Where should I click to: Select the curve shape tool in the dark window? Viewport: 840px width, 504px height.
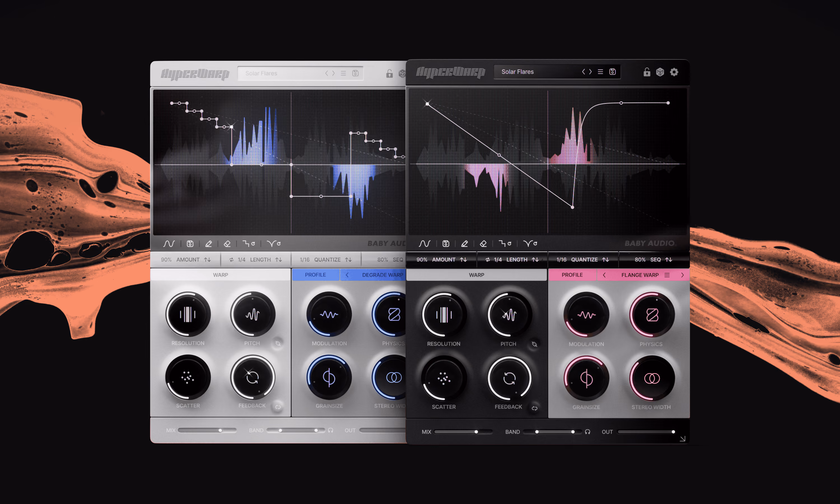(x=424, y=244)
